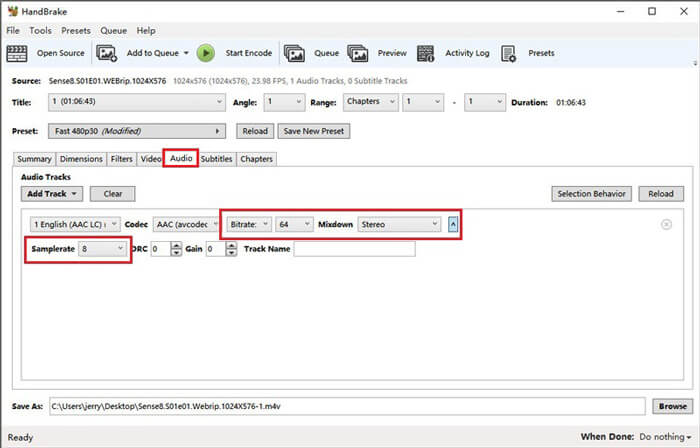The height and width of the screenshot is (448, 700).
Task: Remove the audio track with the circle X icon
Action: coord(666,224)
